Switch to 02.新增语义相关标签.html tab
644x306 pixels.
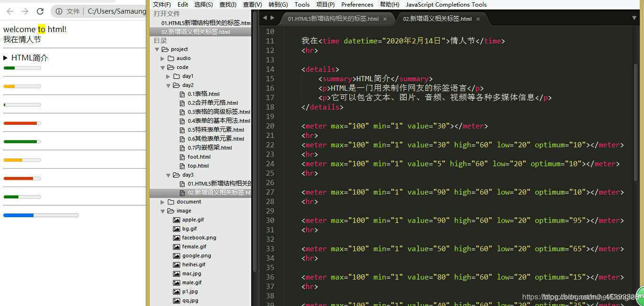[437, 19]
